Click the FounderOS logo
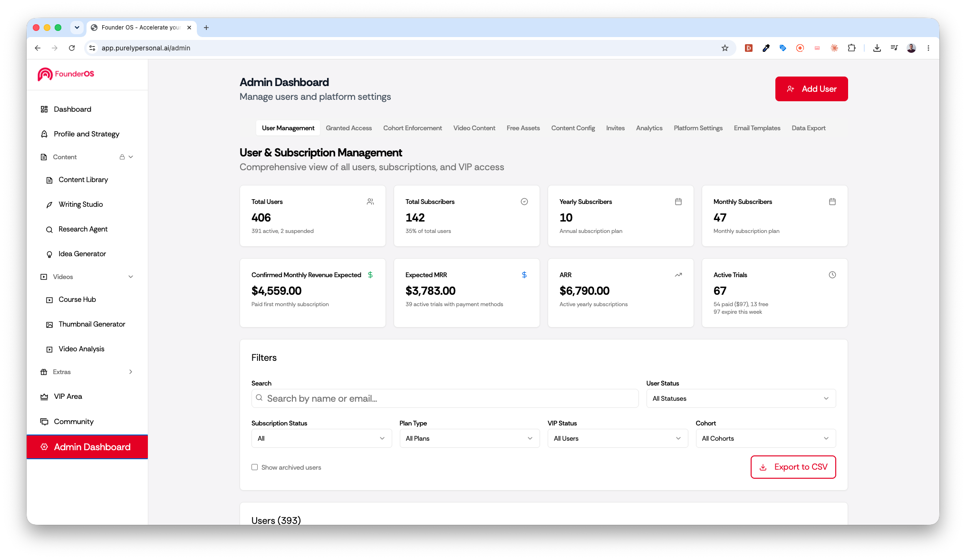The height and width of the screenshot is (560, 966). point(66,74)
